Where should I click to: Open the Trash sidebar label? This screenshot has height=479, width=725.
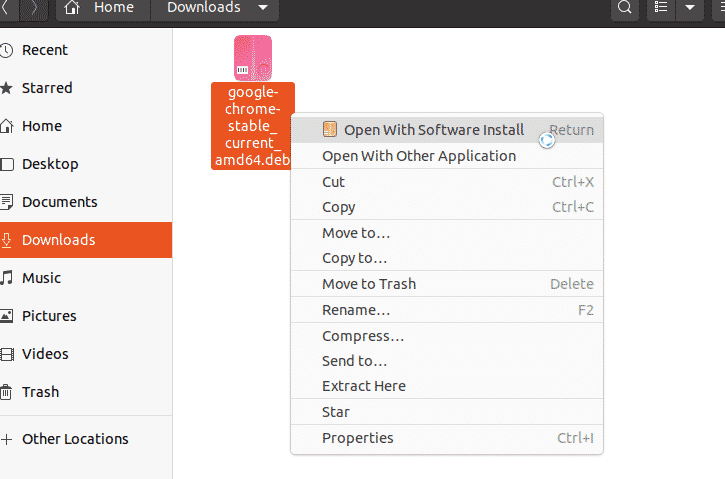tap(41, 392)
